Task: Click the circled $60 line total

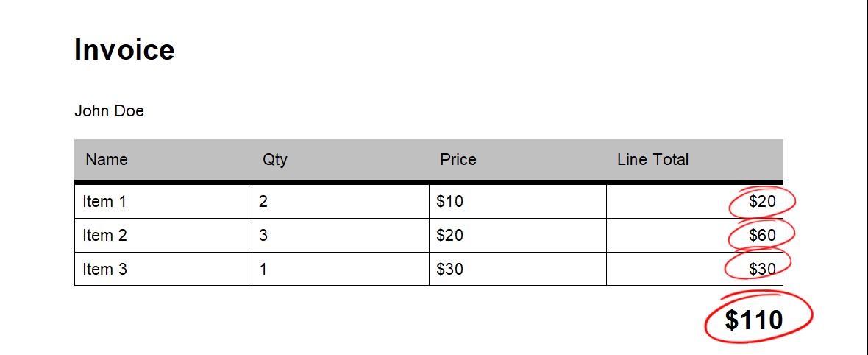Action: tap(762, 235)
